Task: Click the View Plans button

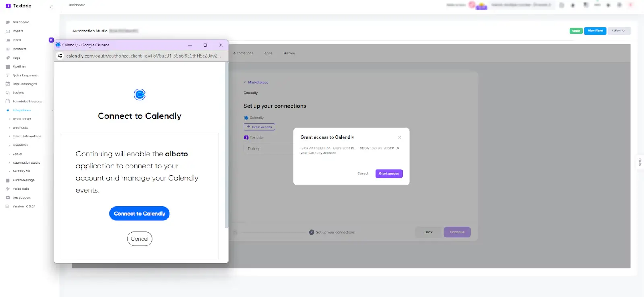Action: [595, 31]
